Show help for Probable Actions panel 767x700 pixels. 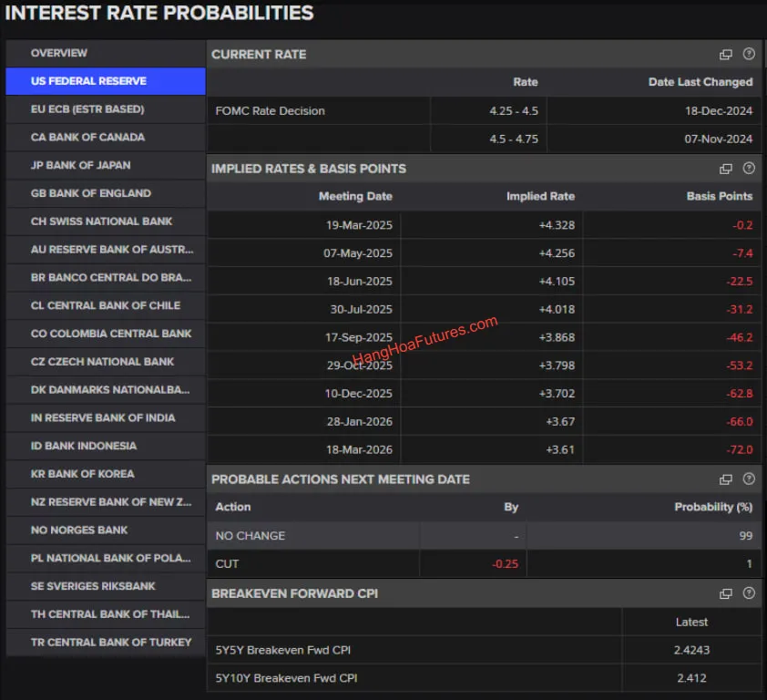749,479
